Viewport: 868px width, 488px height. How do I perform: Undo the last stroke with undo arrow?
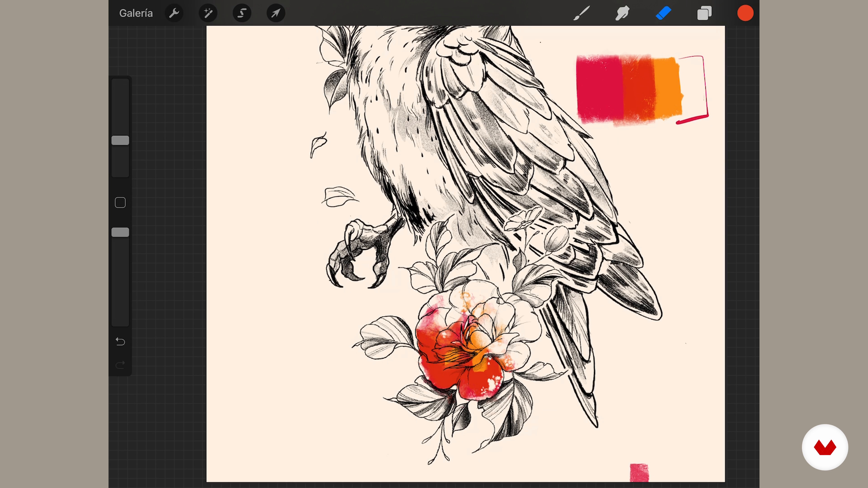tap(120, 342)
